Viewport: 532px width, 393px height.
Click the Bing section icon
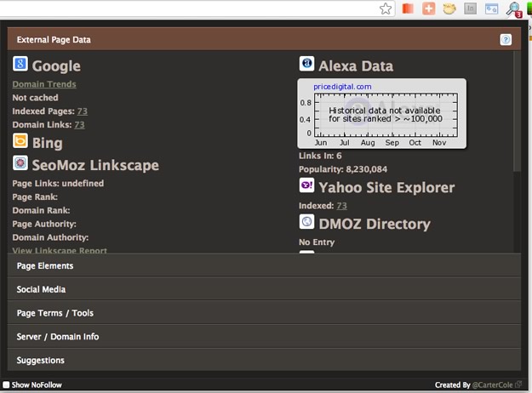coord(20,140)
